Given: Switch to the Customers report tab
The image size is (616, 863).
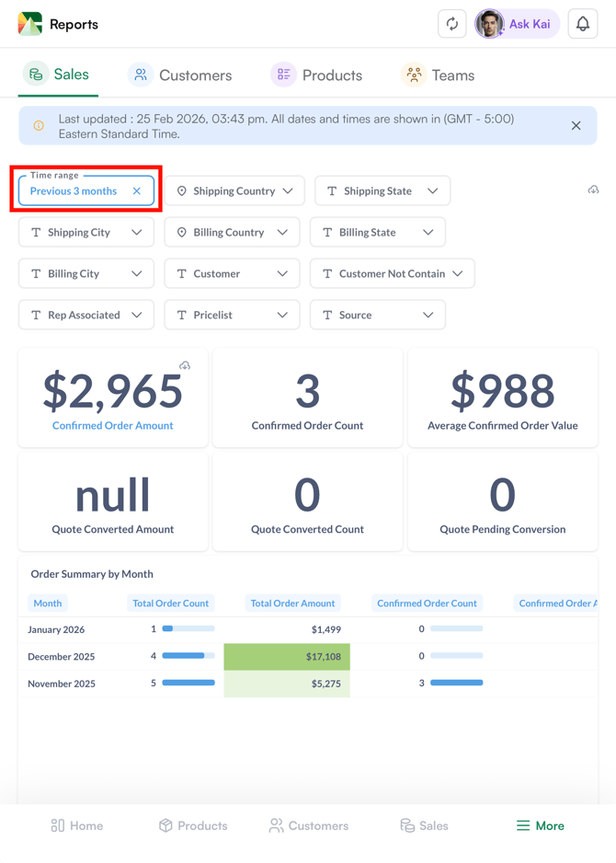Looking at the screenshot, I should coord(180,75).
